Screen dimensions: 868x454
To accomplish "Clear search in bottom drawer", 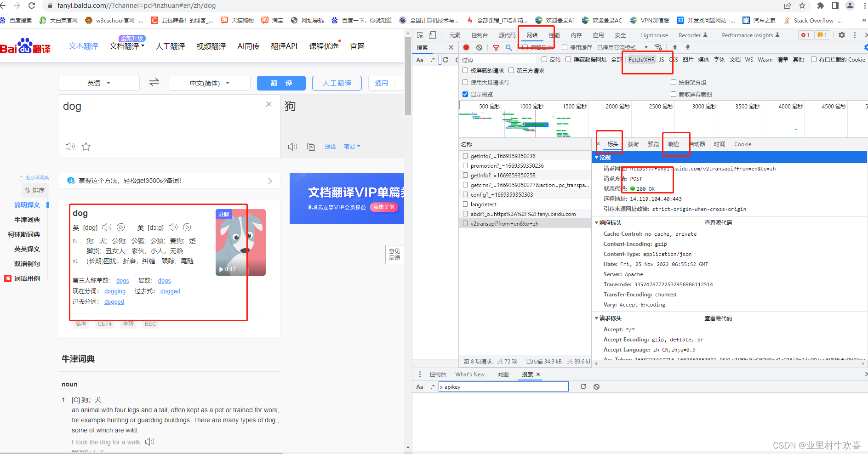I will pos(596,386).
